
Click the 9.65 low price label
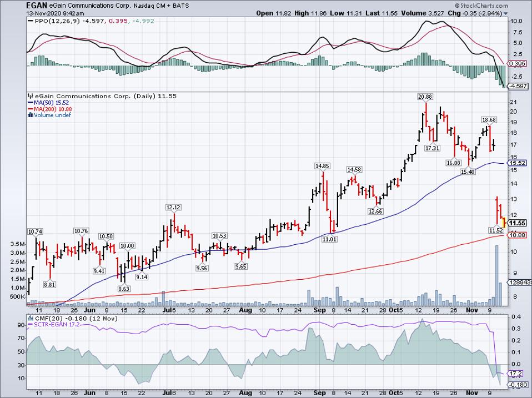(240, 266)
